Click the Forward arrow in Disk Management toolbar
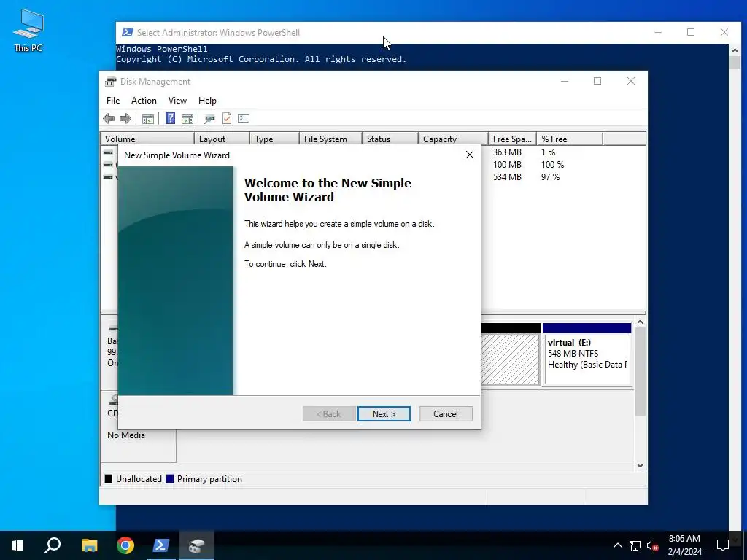Screen dimensions: 747x560 tap(125, 119)
